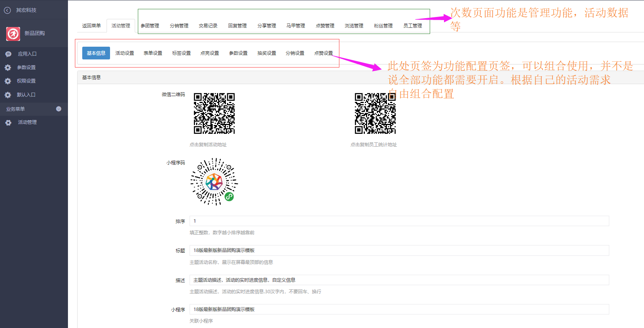644x328 pixels.
Task: Click the 新品团购 app name in sidebar
Action: pyautogui.click(x=35, y=34)
